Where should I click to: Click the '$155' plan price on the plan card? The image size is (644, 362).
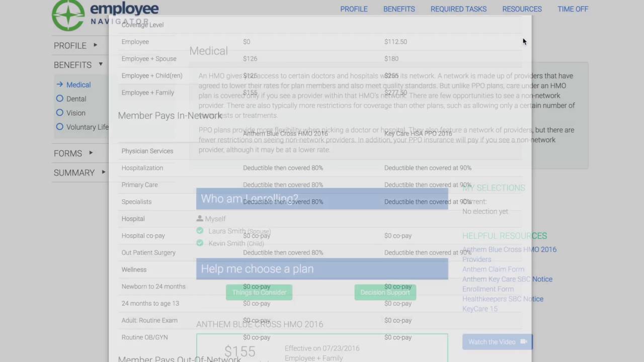[x=240, y=351]
